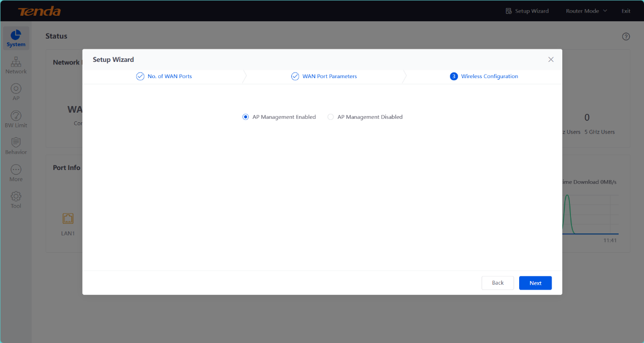
Task: Select AP Management Disabled option
Action: tap(331, 117)
